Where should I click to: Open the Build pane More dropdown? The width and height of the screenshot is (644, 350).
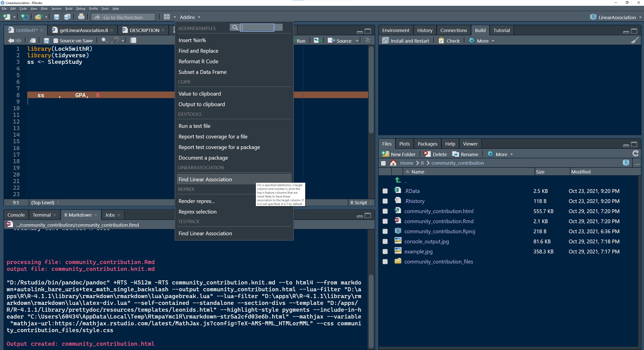(481, 41)
